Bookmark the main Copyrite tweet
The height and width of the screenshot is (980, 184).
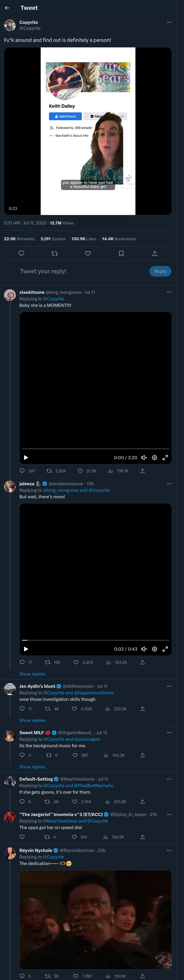tap(121, 253)
